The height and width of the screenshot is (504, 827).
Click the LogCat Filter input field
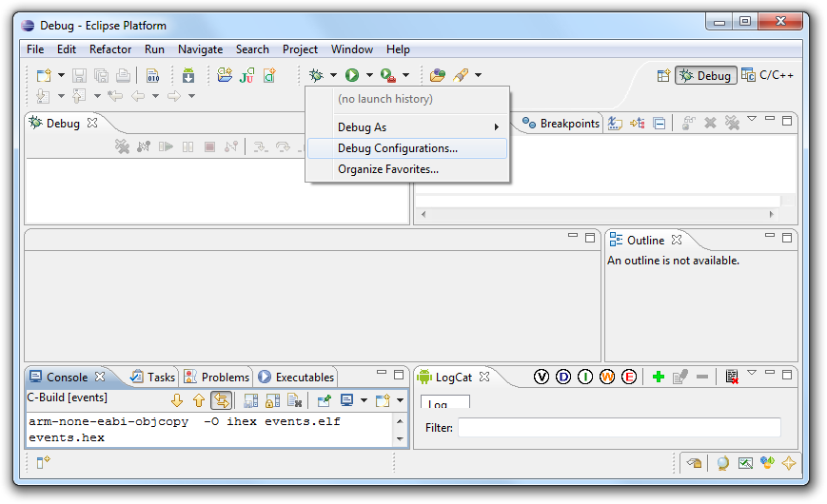pos(620,428)
